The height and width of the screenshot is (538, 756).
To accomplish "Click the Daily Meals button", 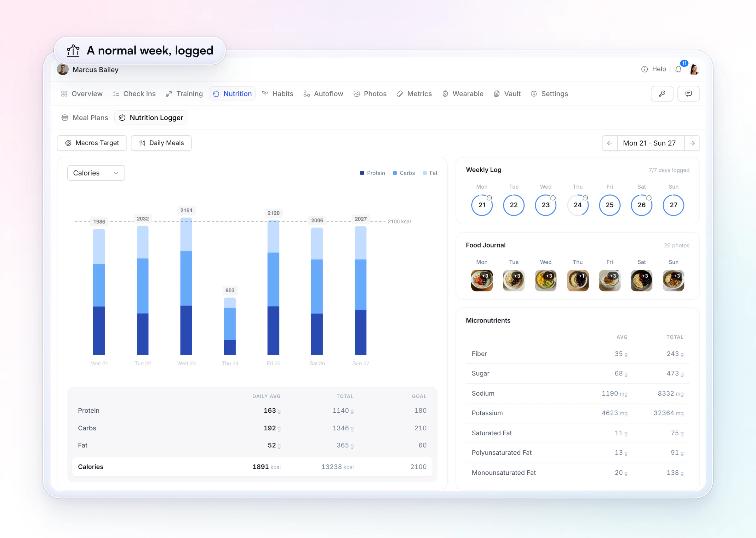I will pos(161,143).
